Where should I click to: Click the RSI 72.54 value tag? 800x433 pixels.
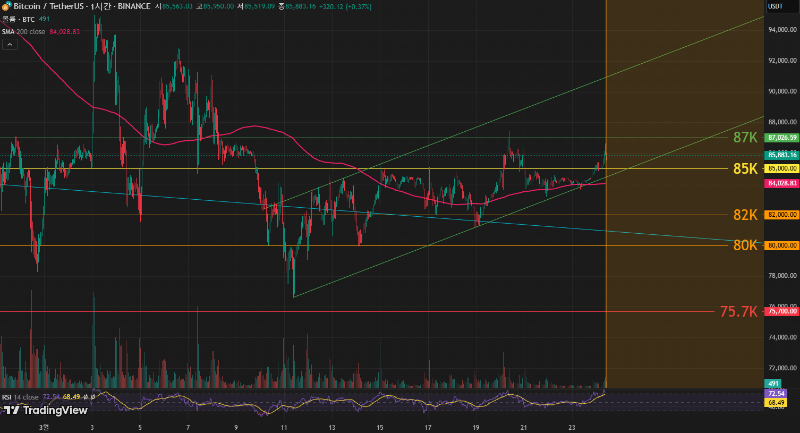[773, 394]
